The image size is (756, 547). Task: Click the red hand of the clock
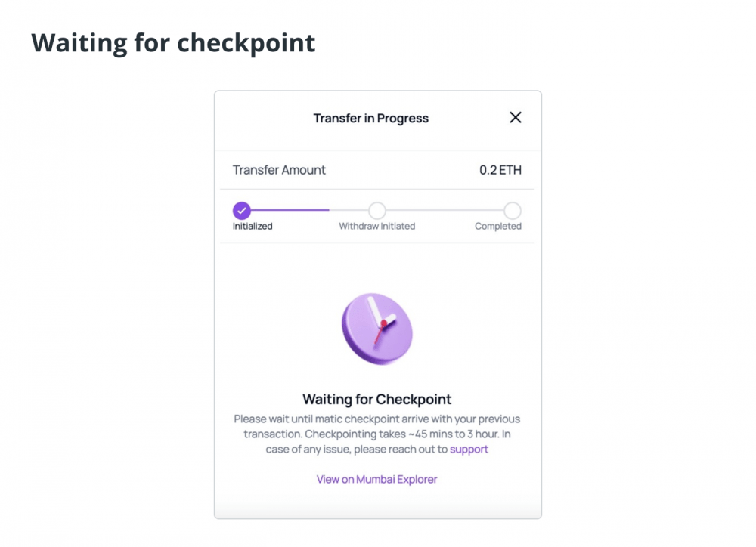coord(379,333)
